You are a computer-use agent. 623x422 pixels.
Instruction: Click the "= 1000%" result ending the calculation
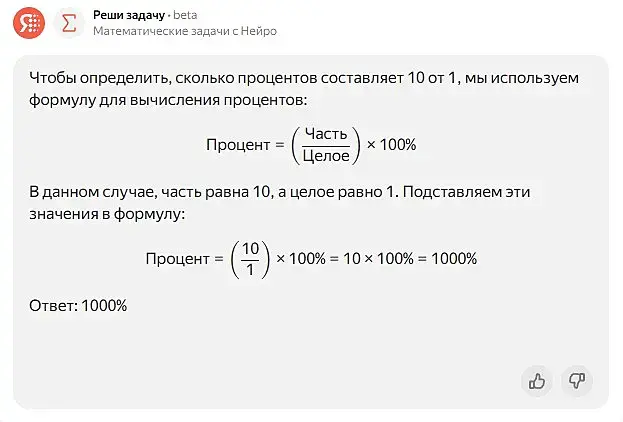pos(448,258)
